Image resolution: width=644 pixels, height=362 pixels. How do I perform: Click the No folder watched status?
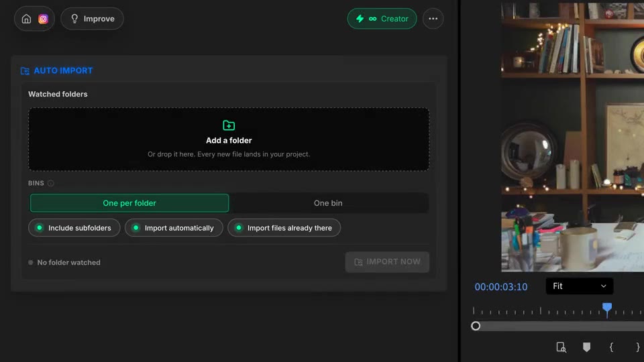point(64,262)
